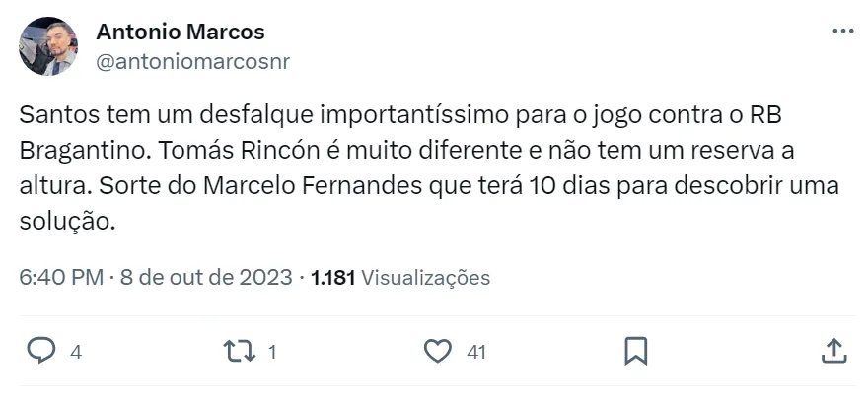Like the tweet with the heart icon

tap(437, 350)
